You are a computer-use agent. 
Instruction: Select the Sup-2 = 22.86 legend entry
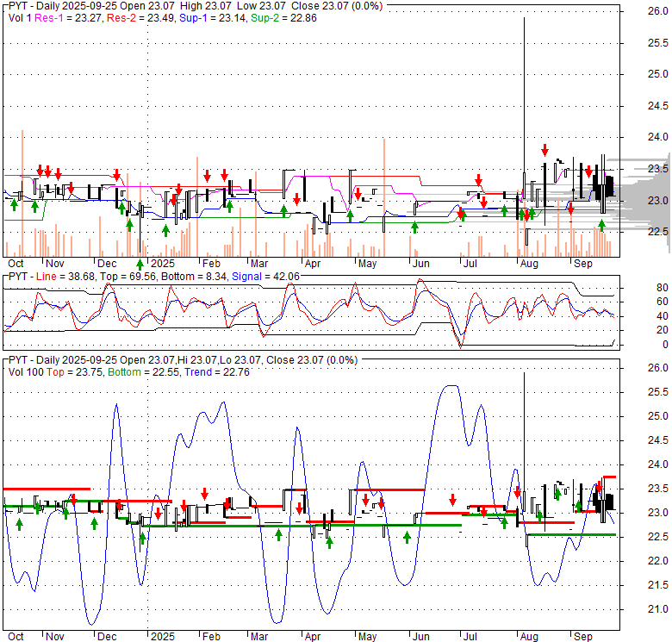click(x=283, y=18)
